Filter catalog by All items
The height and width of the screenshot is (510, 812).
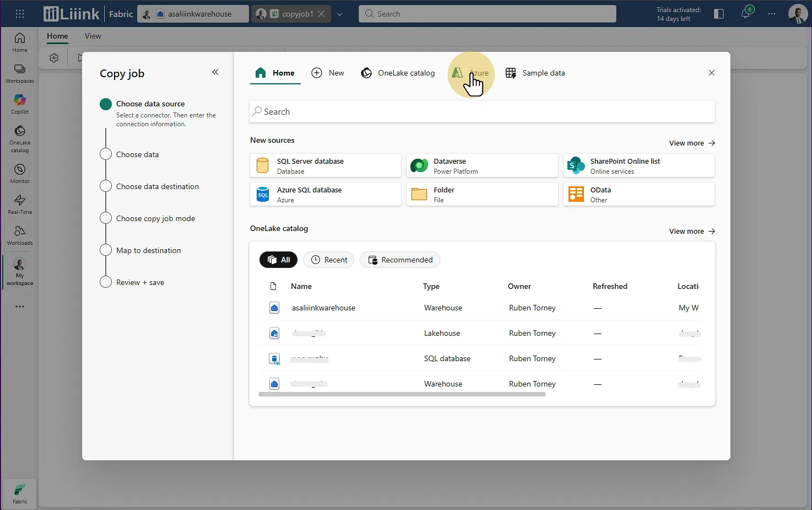[x=278, y=260]
